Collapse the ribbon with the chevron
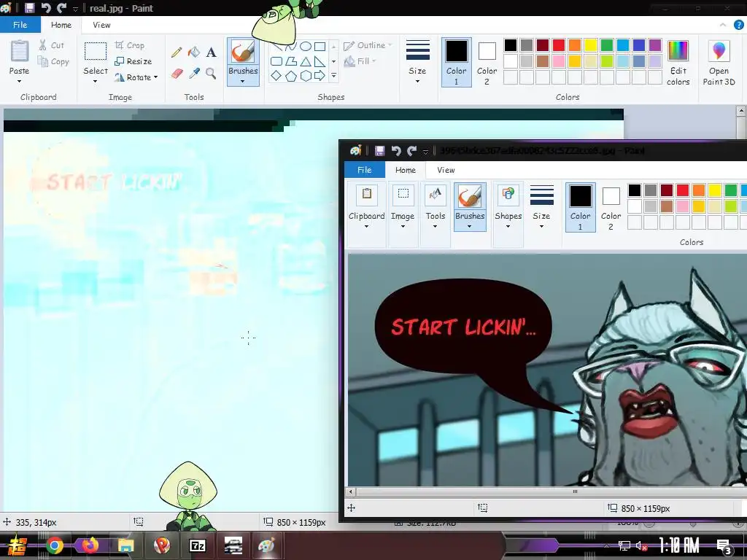 pyautogui.click(x=723, y=25)
